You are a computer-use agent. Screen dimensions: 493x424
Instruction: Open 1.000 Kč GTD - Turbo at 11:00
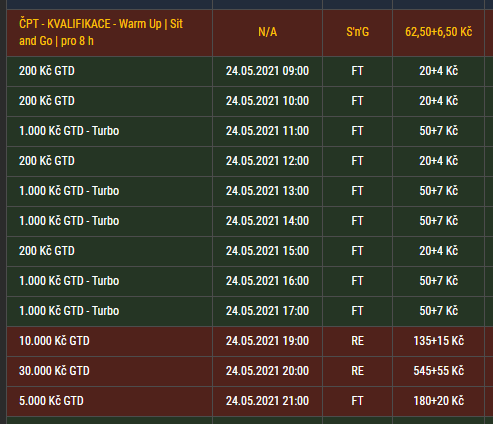point(69,131)
